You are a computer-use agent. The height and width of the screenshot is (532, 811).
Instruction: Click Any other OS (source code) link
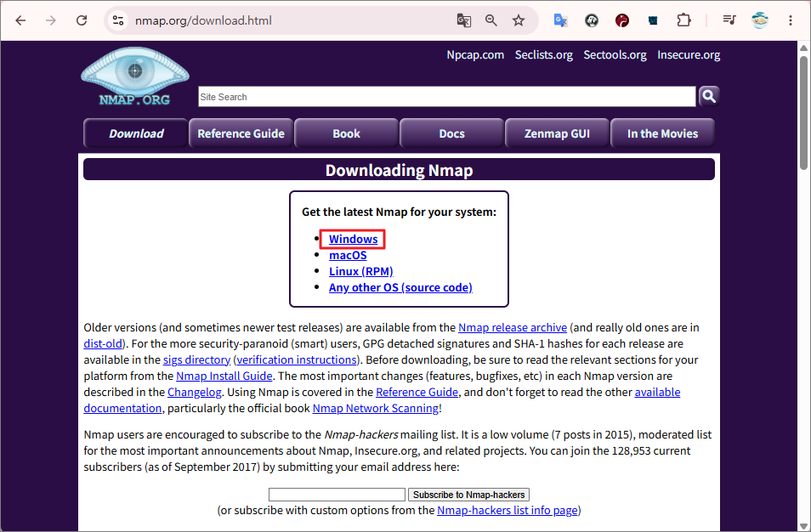tap(400, 287)
